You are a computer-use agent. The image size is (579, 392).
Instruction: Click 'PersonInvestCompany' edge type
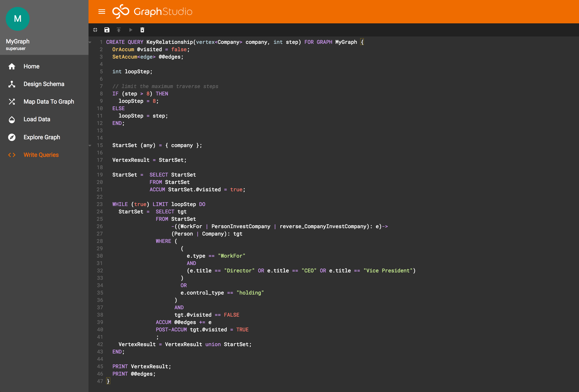241,226
